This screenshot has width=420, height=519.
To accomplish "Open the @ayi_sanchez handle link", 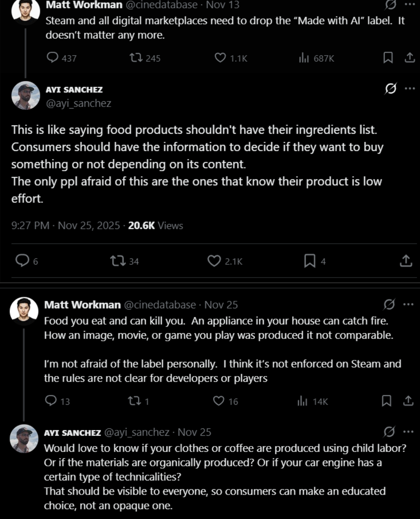I will click(x=78, y=103).
